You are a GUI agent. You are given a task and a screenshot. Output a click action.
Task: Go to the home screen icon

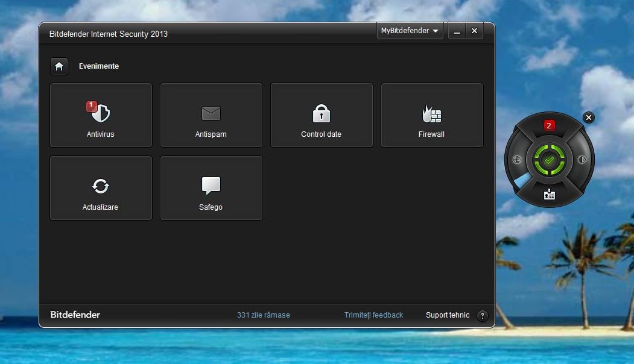(59, 66)
